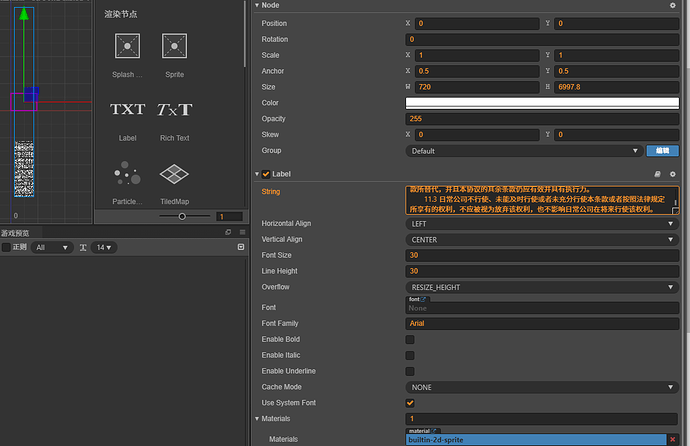This screenshot has width=690, height=446.
Task: Click the label text node in scene view
Action: (24, 168)
